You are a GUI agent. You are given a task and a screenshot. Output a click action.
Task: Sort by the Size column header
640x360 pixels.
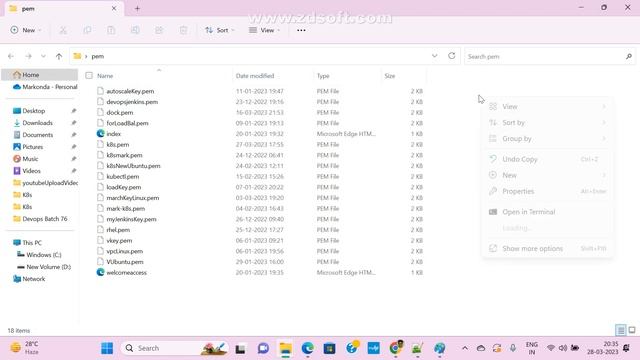(390, 76)
